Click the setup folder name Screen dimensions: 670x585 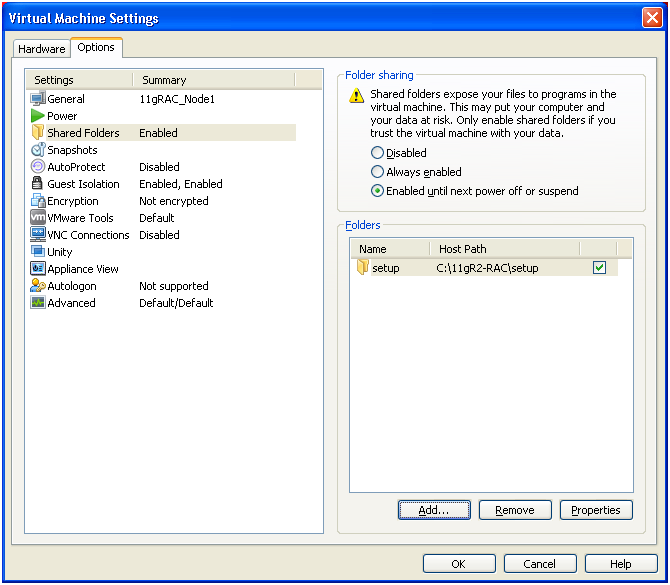point(386,268)
